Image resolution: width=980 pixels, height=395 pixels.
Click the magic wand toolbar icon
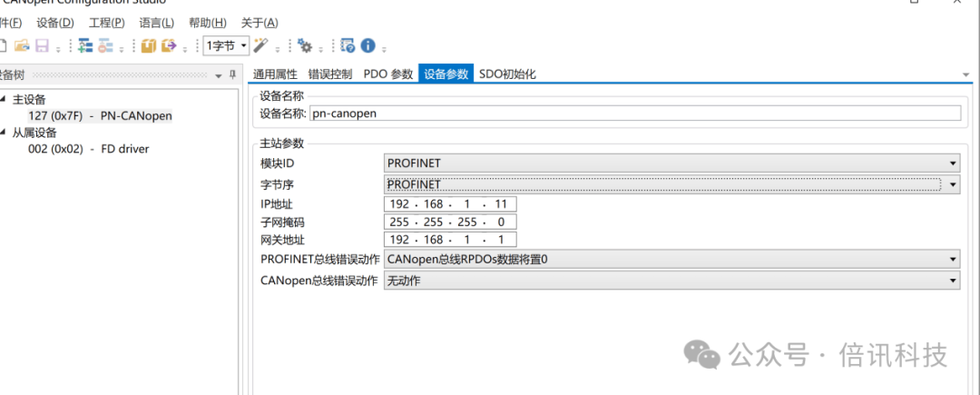[260, 45]
